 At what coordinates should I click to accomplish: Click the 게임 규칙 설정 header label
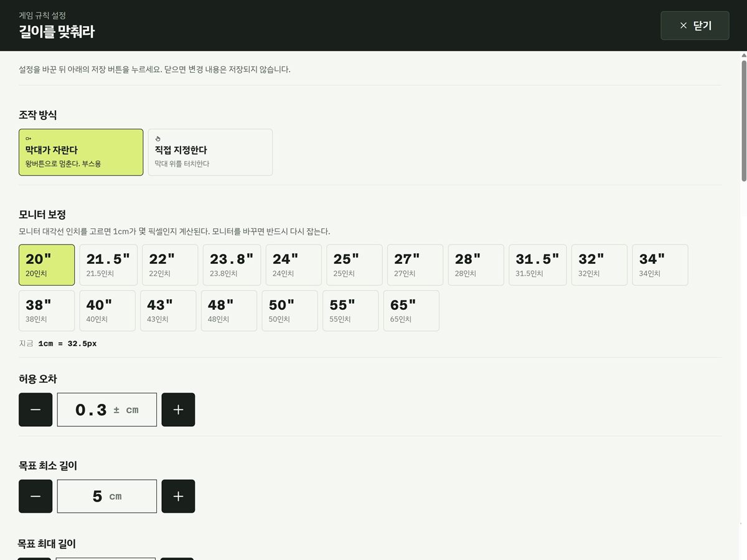42,15
